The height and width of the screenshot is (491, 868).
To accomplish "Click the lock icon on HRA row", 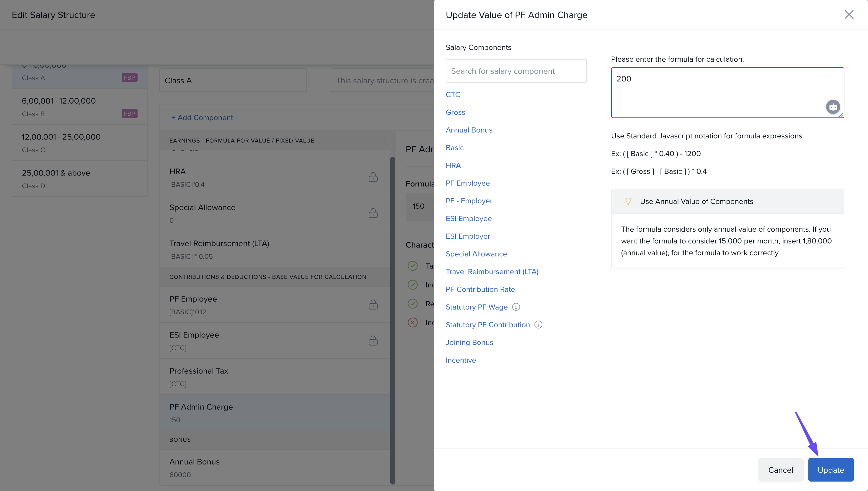I will (x=373, y=177).
